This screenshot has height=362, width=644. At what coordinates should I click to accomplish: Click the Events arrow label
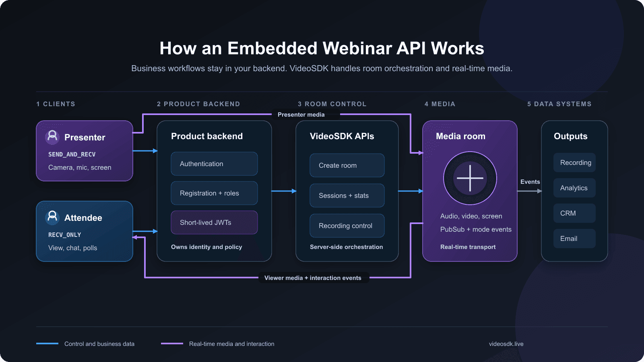pos(530,182)
